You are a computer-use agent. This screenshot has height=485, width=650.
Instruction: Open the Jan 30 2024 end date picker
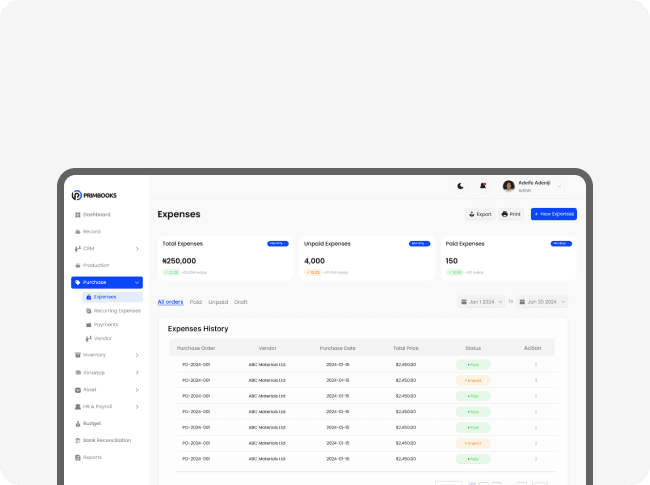pos(542,302)
